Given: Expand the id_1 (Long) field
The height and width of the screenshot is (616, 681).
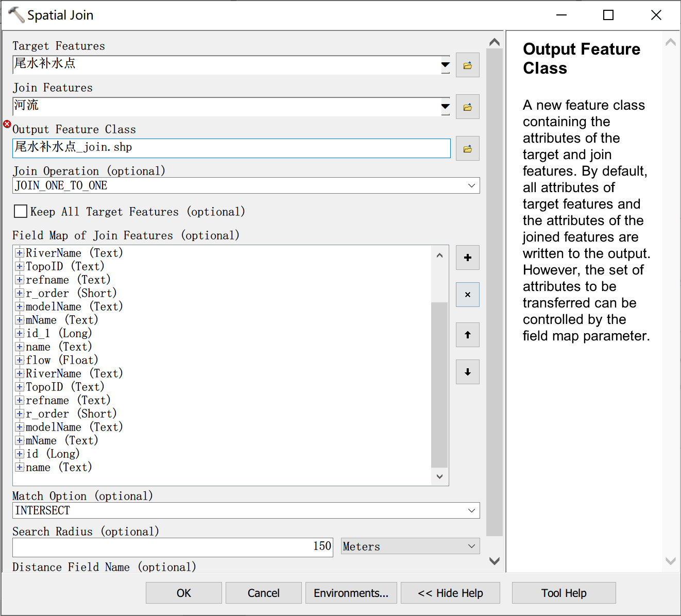Looking at the screenshot, I should pyautogui.click(x=20, y=333).
